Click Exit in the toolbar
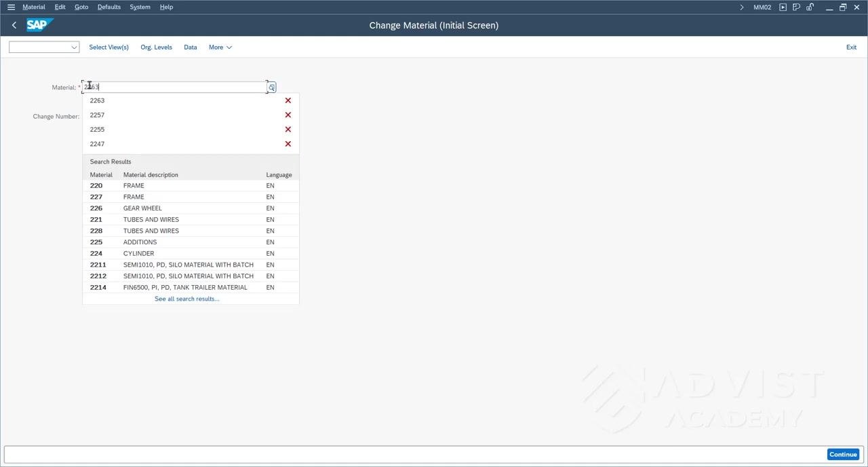 pyautogui.click(x=851, y=48)
